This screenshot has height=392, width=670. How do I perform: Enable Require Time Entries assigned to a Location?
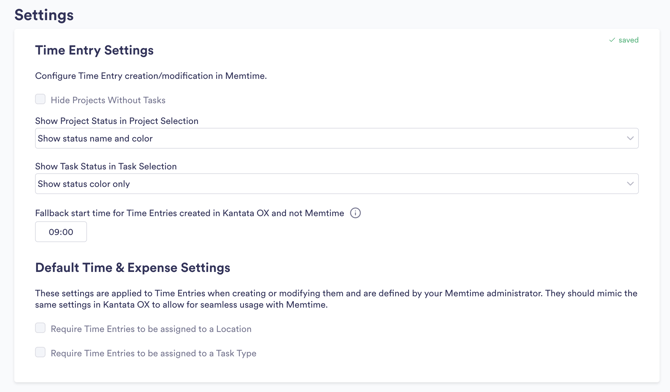pos(40,328)
